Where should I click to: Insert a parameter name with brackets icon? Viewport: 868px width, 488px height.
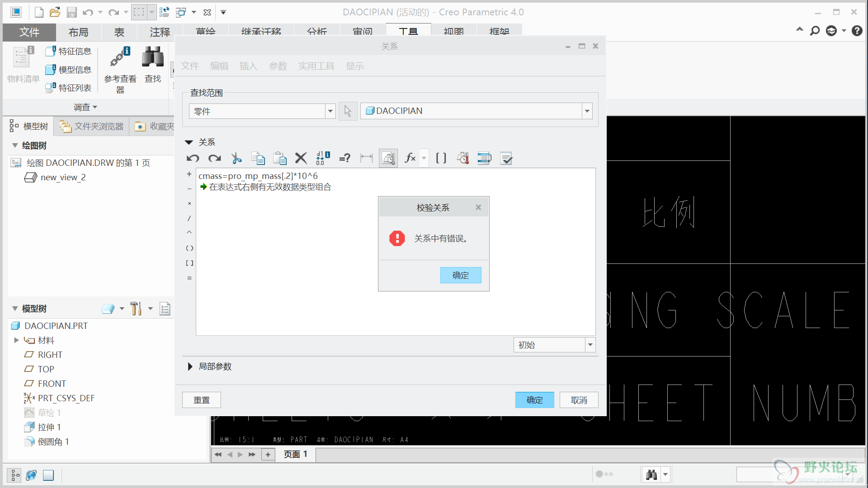point(441,158)
